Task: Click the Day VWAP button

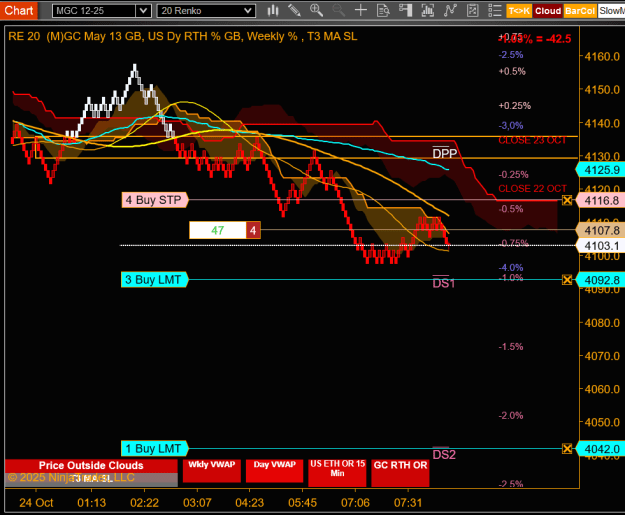Action: [275, 471]
